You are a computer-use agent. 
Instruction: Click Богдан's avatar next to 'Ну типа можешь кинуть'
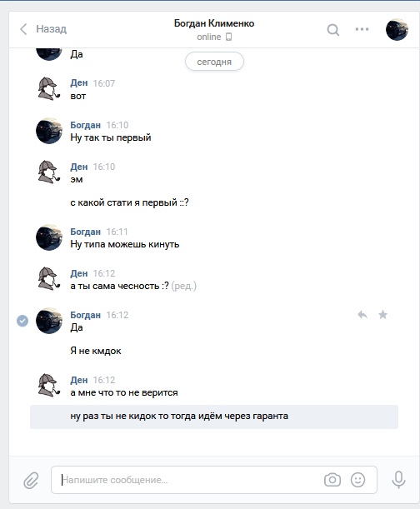coord(48,237)
